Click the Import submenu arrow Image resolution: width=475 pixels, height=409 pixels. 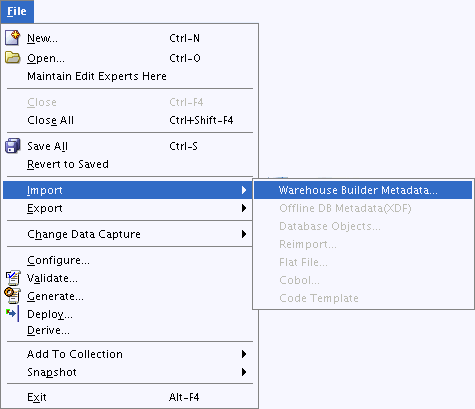point(244,190)
